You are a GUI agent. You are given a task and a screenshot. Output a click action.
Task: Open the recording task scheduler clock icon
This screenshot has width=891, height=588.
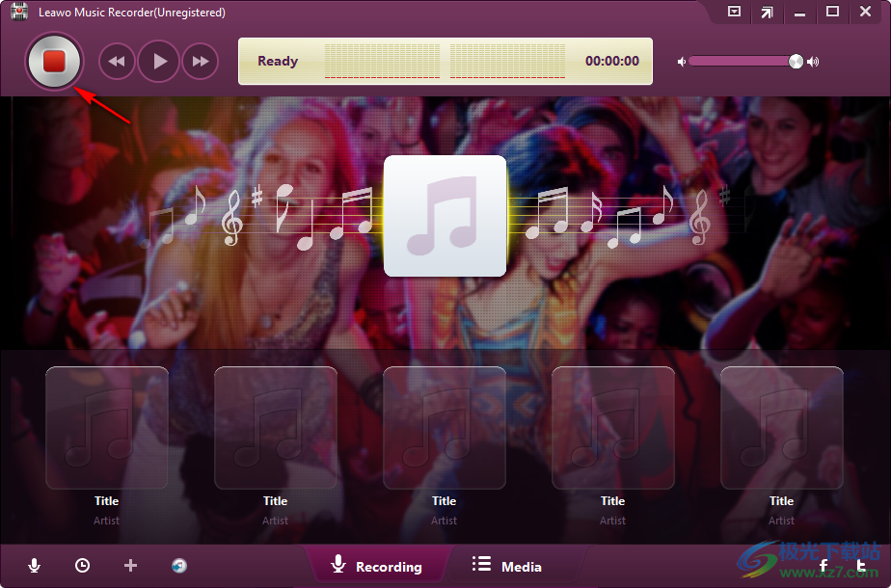click(82, 566)
